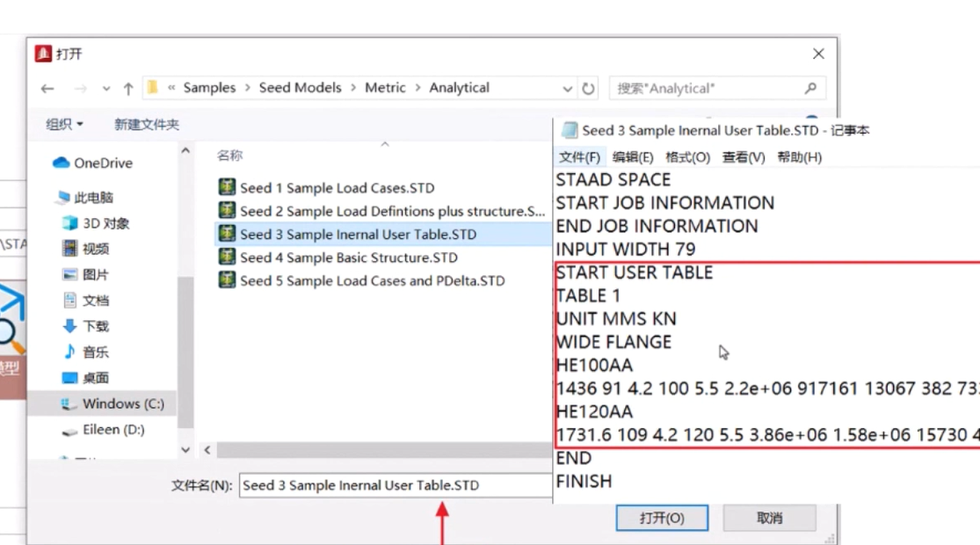Select Seed Models in the breadcrumb path

(300, 88)
